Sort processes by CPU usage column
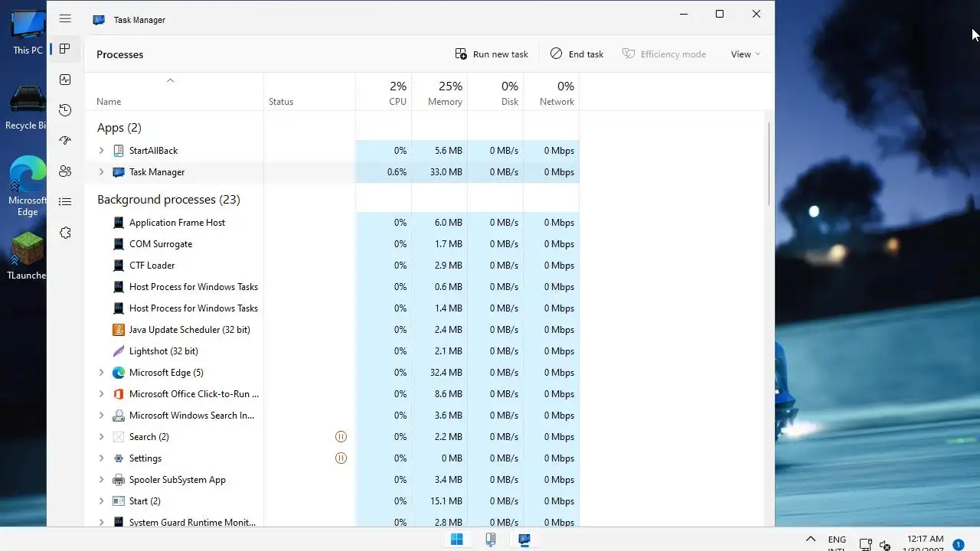Viewport: 980px width, 551px height. 384,92
